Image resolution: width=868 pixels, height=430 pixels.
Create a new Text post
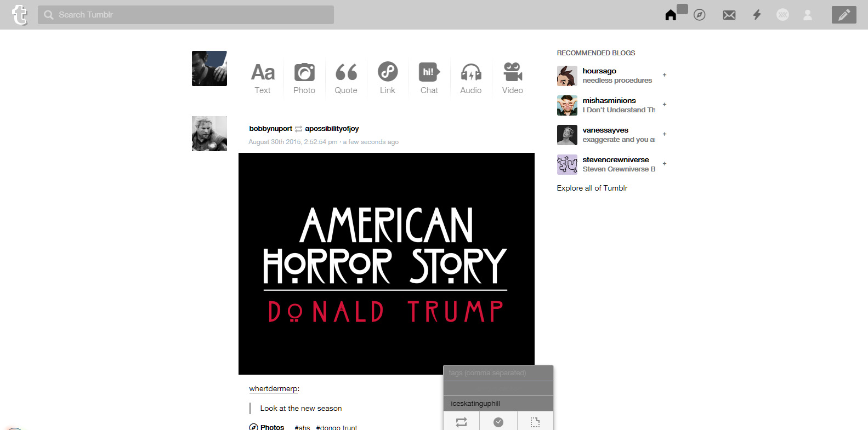click(x=263, y=78)
